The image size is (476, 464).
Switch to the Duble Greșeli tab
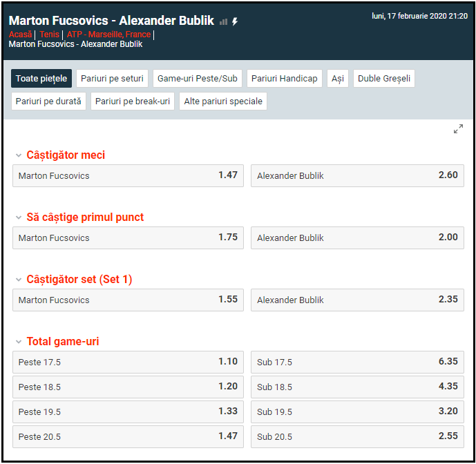[384, 79]
